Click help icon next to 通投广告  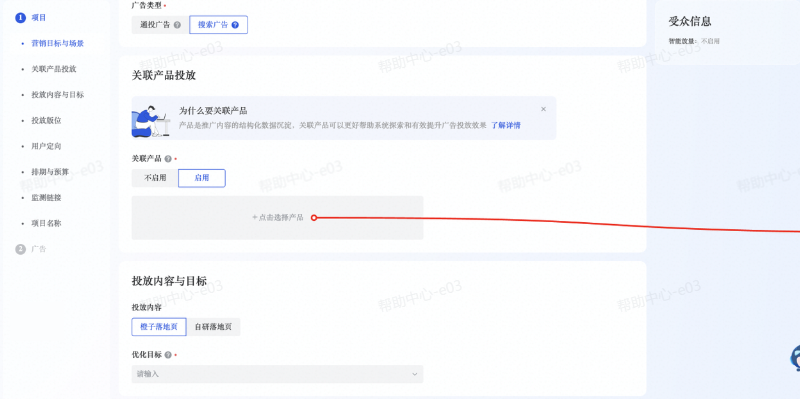(177, 24)
